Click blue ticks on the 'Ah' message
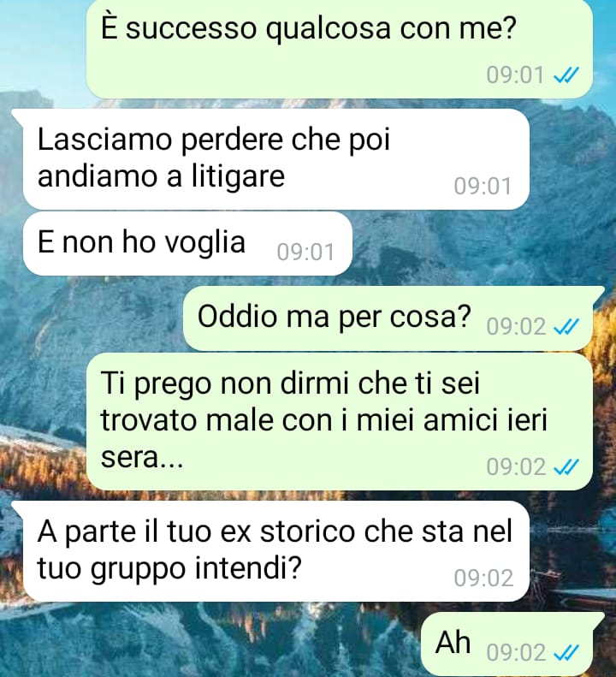The width and height of the screenshot is (616, 677). click(566, 652)
